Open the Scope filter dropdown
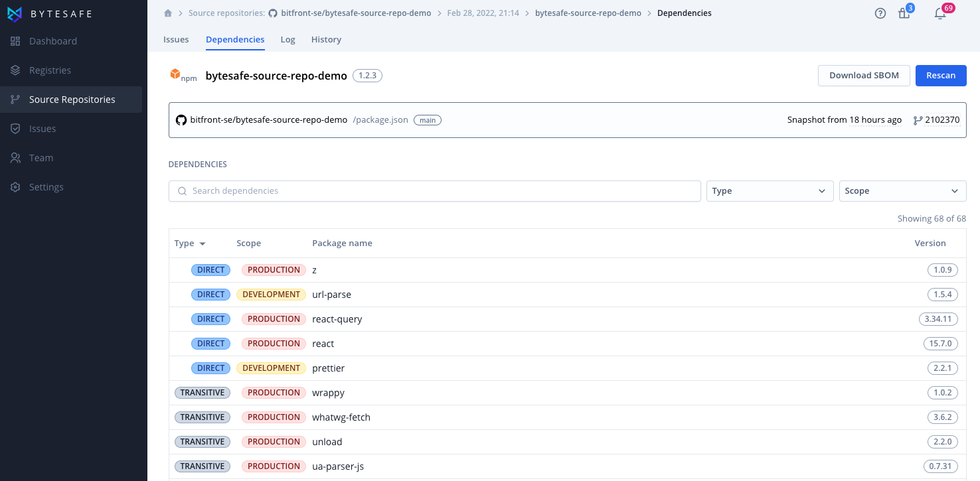Screen dimensions: 980x481 [x=902, y=190]
